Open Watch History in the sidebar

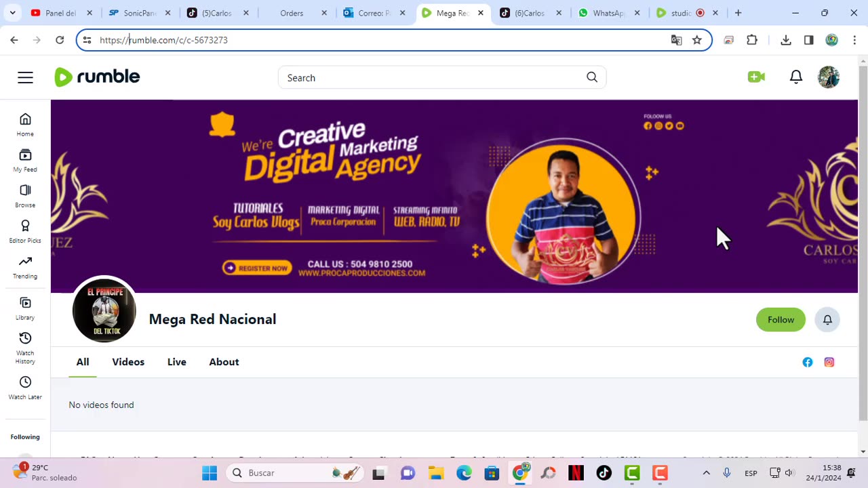pyautogui.click(x=25, y=348)
